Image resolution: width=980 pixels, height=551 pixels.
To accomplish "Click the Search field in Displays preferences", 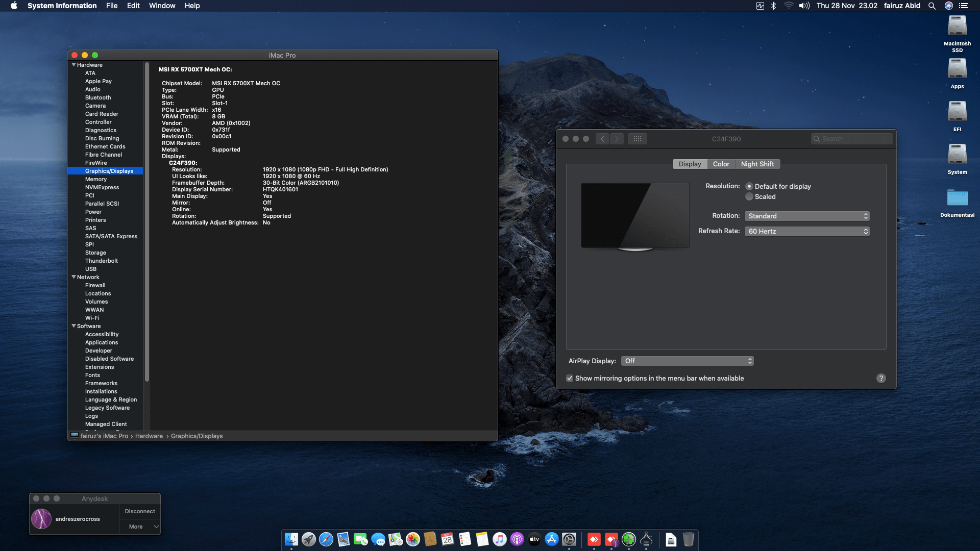I will click(851, 138).
